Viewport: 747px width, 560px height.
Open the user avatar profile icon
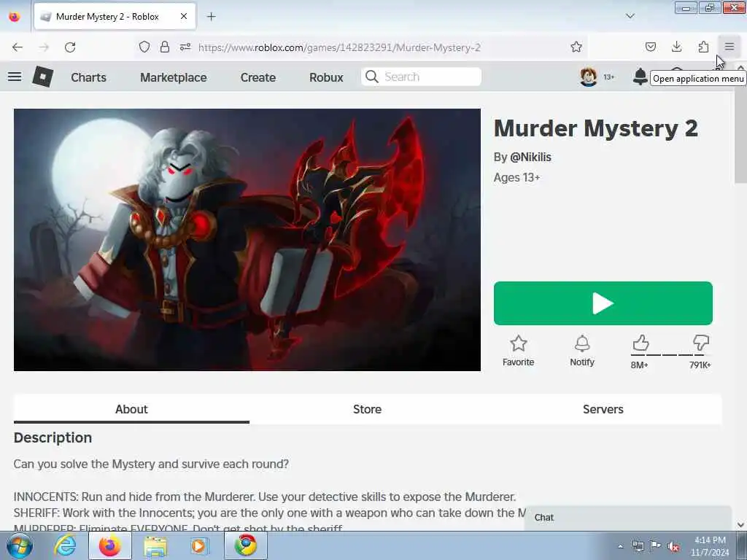[x=589, y=76]
